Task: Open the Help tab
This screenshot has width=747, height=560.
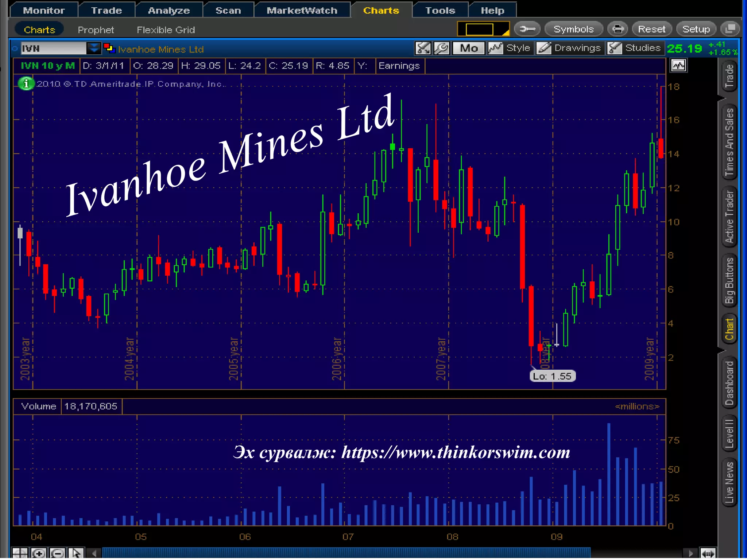Action: coord(492,10)
